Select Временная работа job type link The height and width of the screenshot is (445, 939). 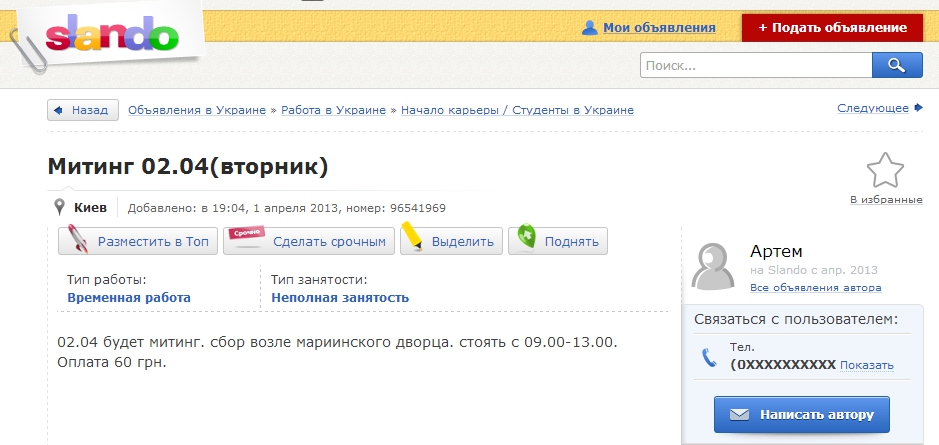tap(129, 298)
